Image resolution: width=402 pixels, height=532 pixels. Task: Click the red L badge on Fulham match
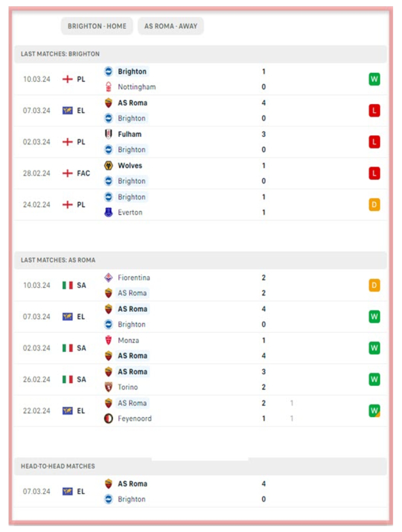click(x=374, y=142)
